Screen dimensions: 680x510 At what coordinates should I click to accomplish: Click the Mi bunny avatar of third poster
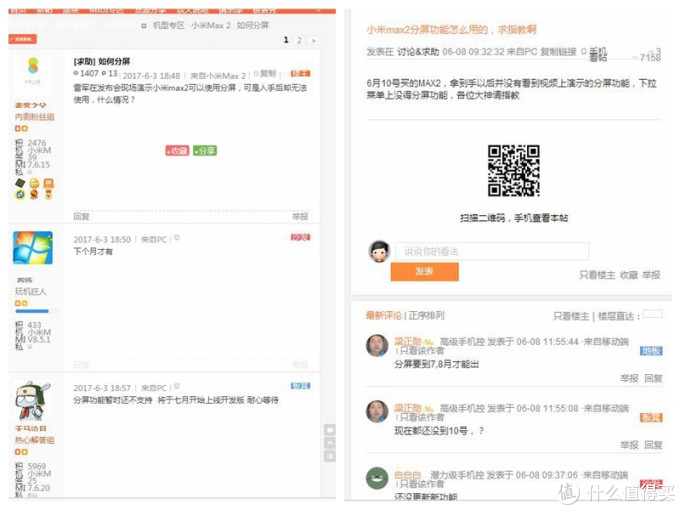[x=33, y=400]
